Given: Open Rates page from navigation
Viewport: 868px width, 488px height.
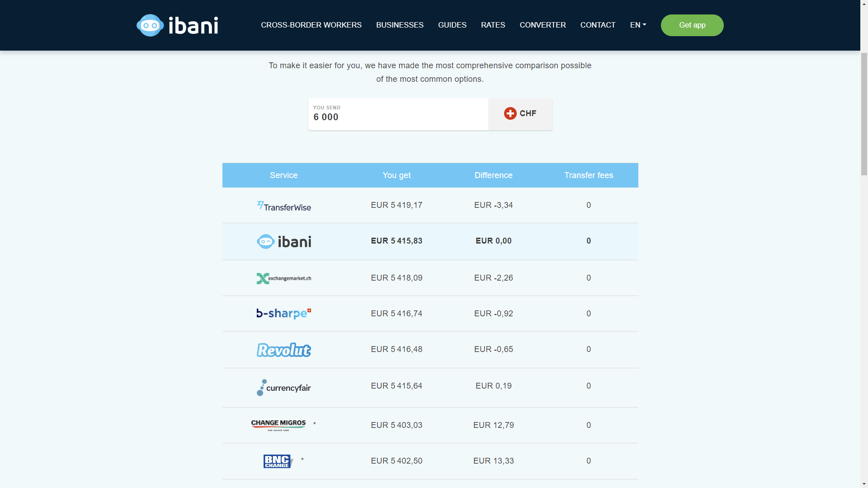Looking at the screenshot, I should [x=493, y=25].
